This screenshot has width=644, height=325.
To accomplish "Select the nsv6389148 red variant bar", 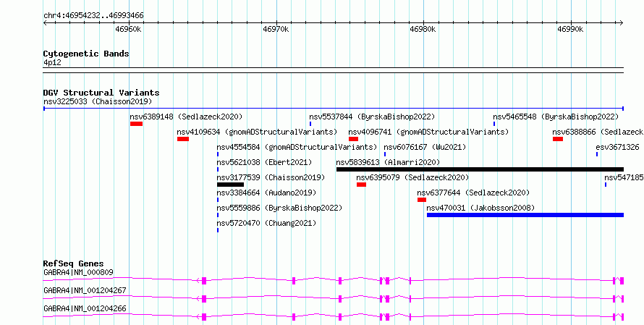I will [136, 124].
